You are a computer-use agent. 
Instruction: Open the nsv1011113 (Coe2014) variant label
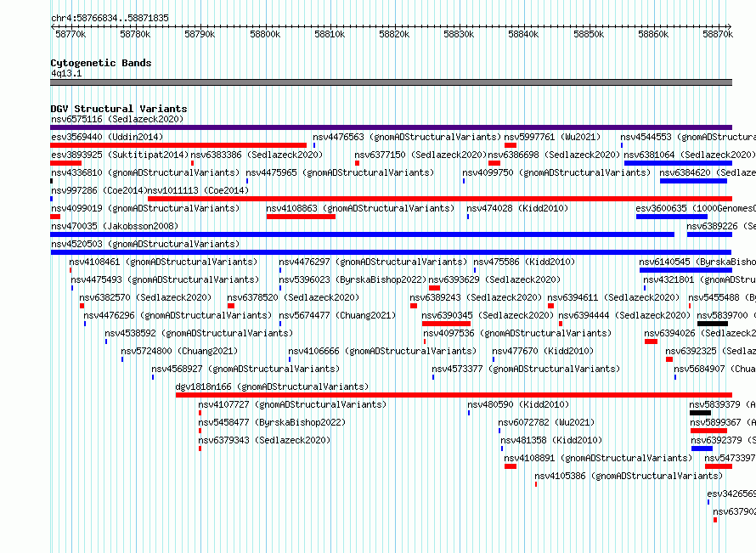[x=198, y=190]
